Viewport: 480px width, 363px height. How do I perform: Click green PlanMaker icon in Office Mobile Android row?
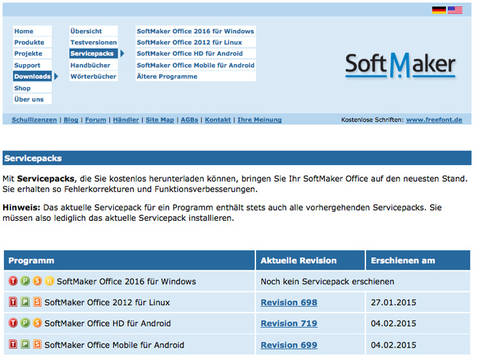tap(25, 344)
